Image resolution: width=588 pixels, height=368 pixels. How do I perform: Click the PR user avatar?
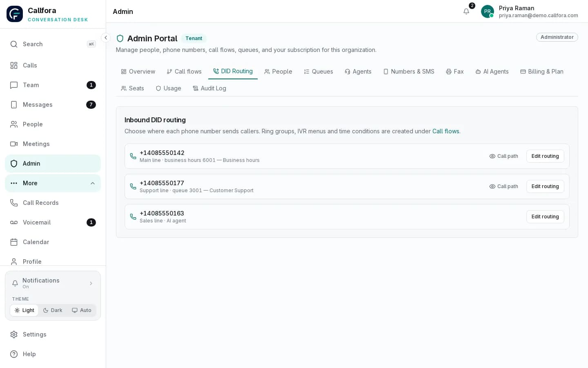[x=488, y=11]
